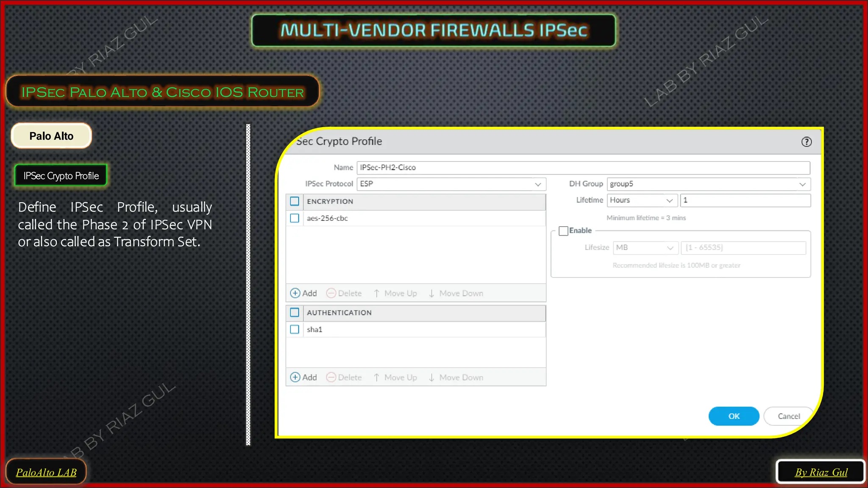Click the IPSec Crypto Profile label button
The height and width of the screenshot is (488, 868).
(x=61, y=176)
